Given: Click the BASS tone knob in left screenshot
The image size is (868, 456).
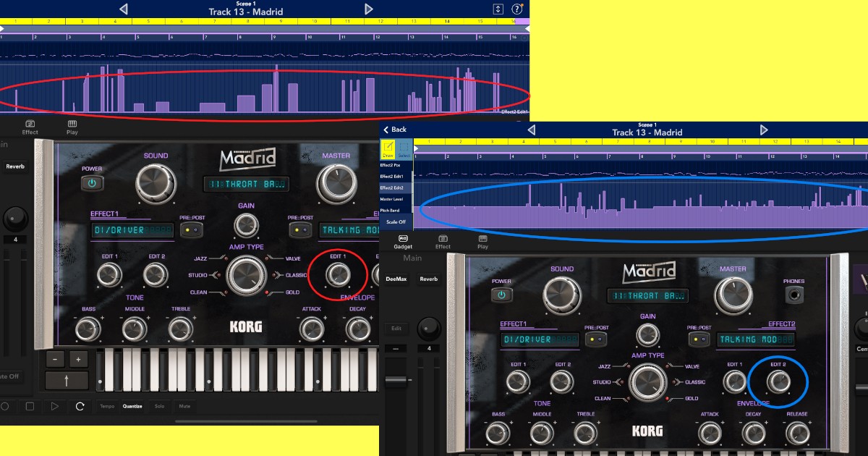Looking at the screenshot, I should point(88,329).
